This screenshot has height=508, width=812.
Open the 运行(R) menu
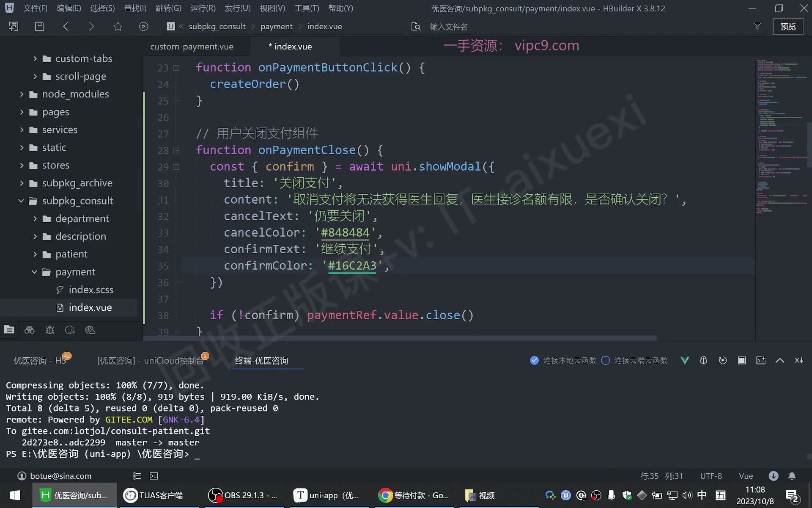tap(203, 8)
